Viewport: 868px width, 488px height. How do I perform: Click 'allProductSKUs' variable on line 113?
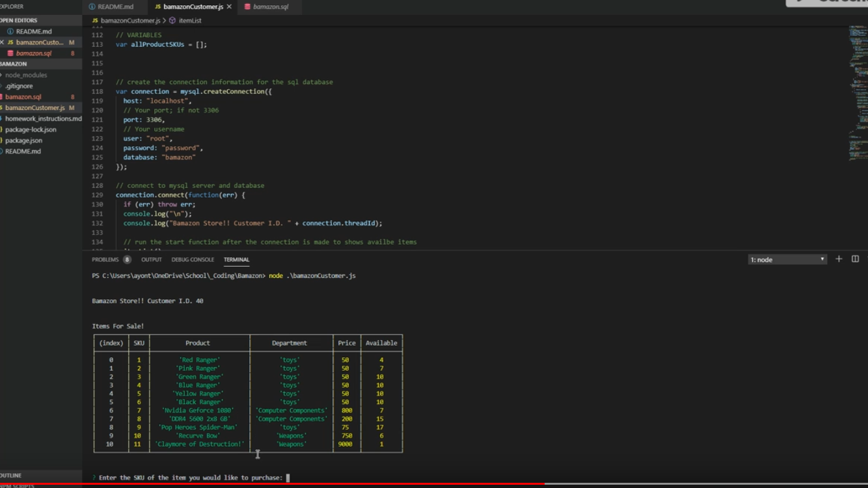157,45
